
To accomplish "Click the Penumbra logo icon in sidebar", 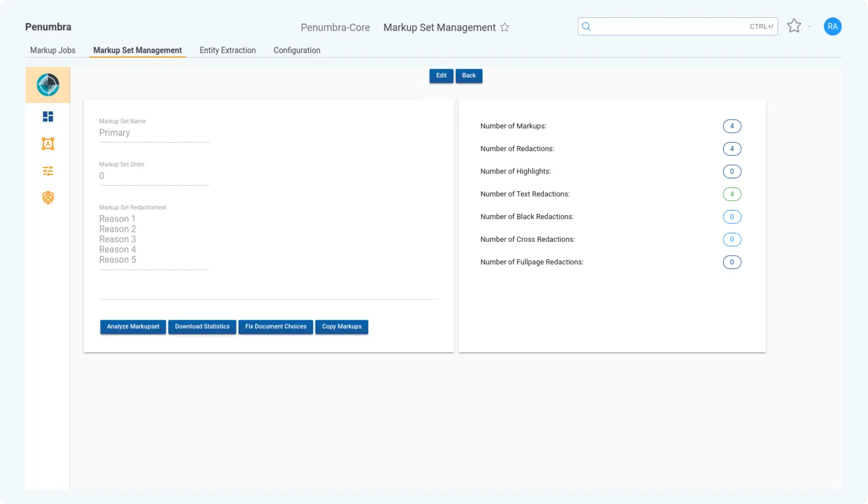I will point(48,85).
